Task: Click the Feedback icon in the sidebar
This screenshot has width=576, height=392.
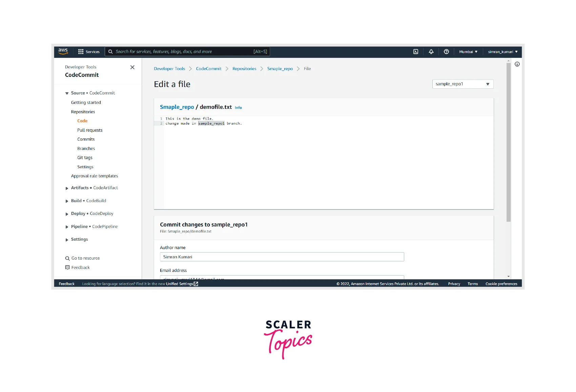Action: pos(67,267)
